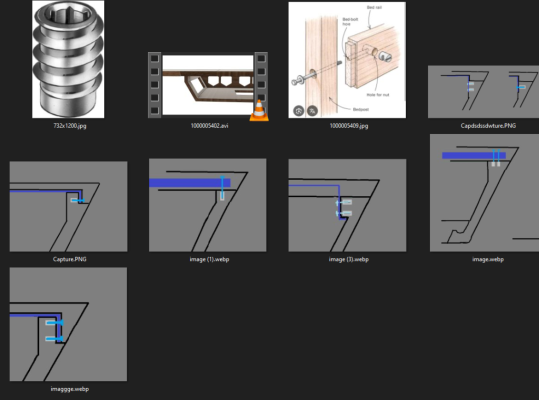
Task: Select the Capdsdssdwture.PNG thumbnail
Action: click(x=483, y=92)
